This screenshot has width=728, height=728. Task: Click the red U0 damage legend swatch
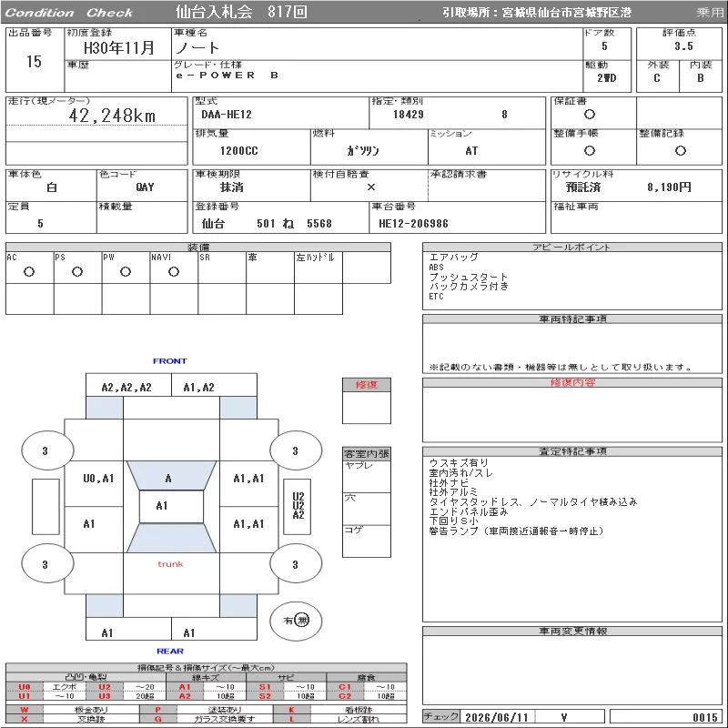tap(25, 687)
